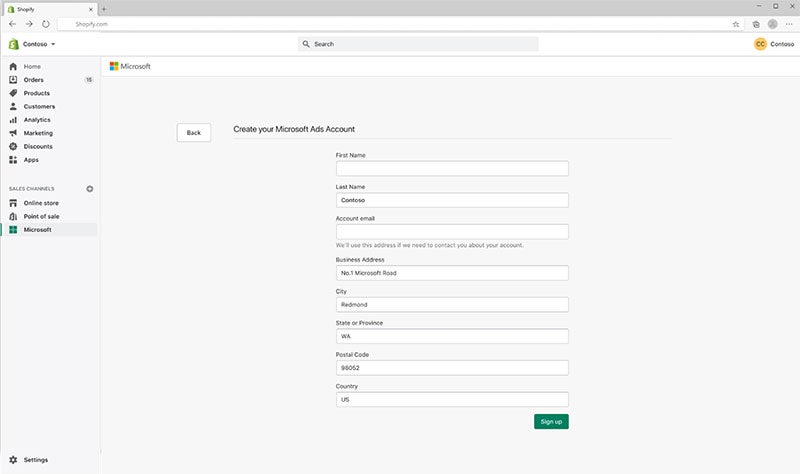Click the Apps grid icon
This screenshot has height=474, width=800.
[x=13, y=160]
